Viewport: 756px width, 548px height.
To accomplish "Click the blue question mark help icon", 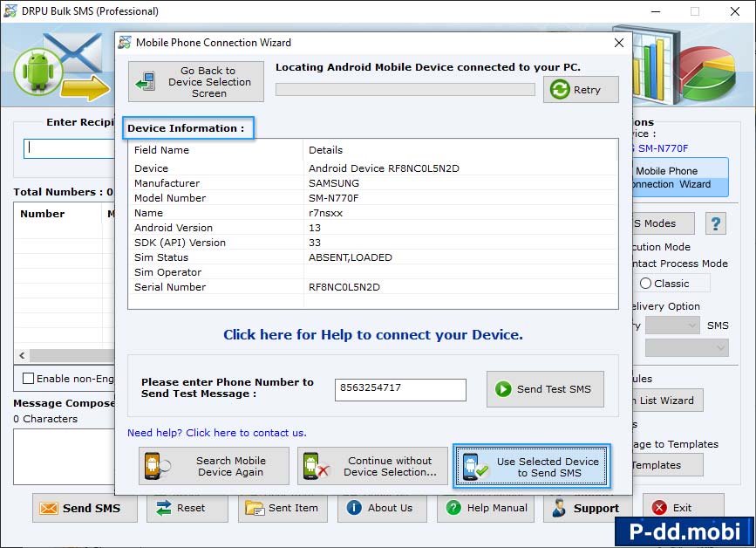I will tap(716, 223).
